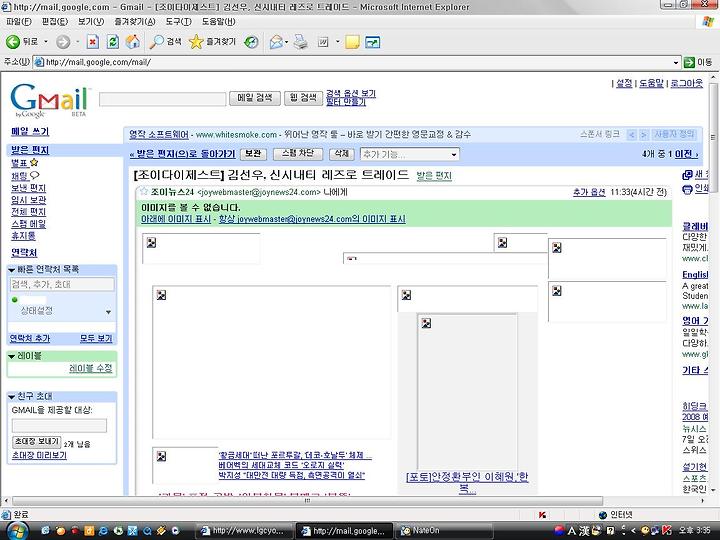Click the yellow note toolbar icon
Screen dimensions: 720x540
point(352,42)
